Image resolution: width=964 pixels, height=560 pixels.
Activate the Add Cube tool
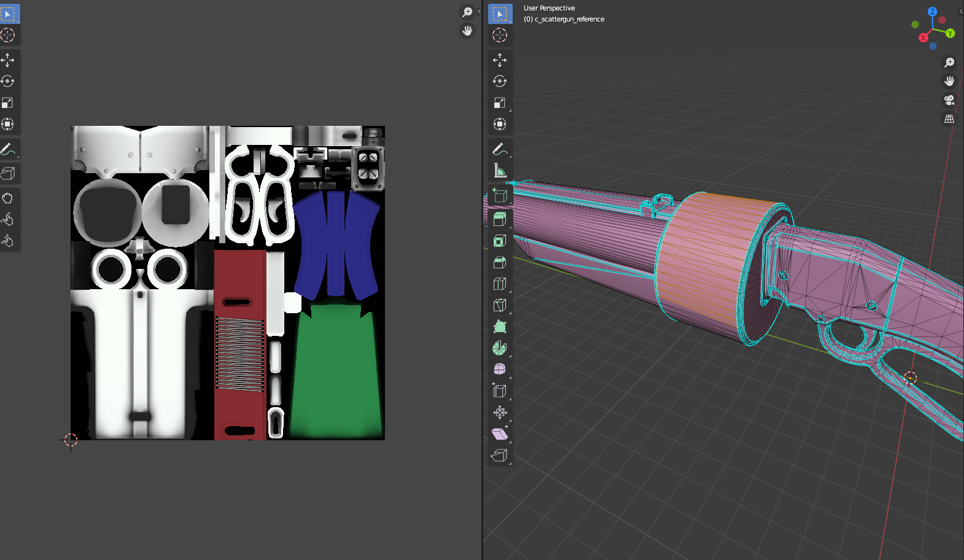click(500, 195)
